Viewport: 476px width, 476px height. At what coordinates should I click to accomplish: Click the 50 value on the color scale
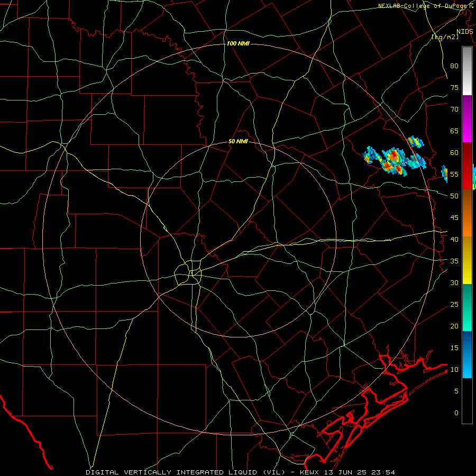pyautogui.click(x=454, y=196)
